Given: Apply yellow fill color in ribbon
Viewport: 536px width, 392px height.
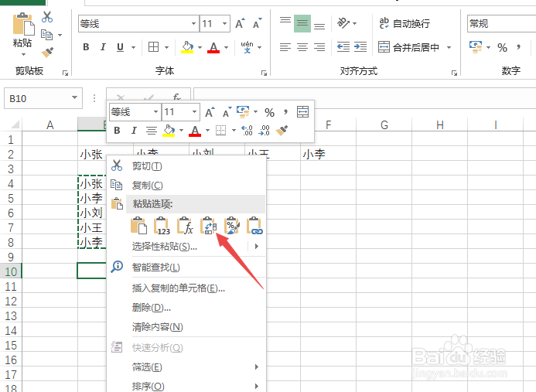Looking at the screenshot, I should 187,47.
